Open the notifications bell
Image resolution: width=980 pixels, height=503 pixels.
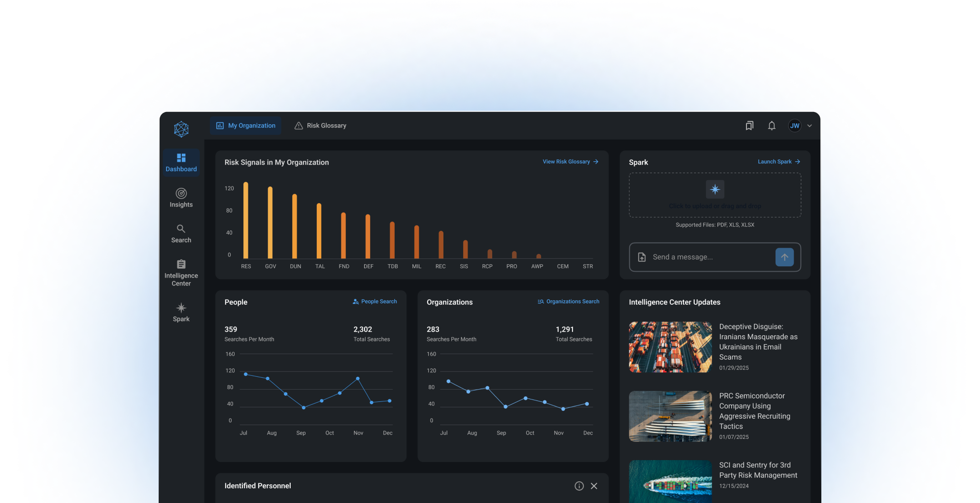(772, 126)
